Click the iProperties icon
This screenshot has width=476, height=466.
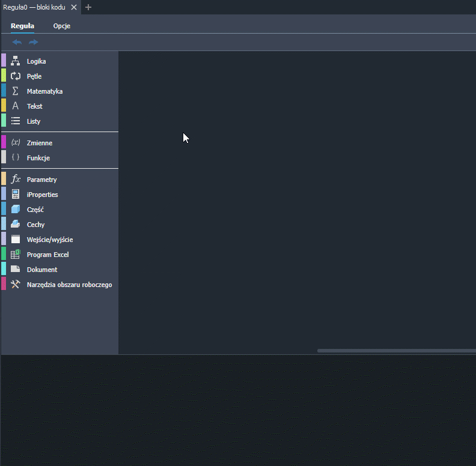tap(16, 195)
